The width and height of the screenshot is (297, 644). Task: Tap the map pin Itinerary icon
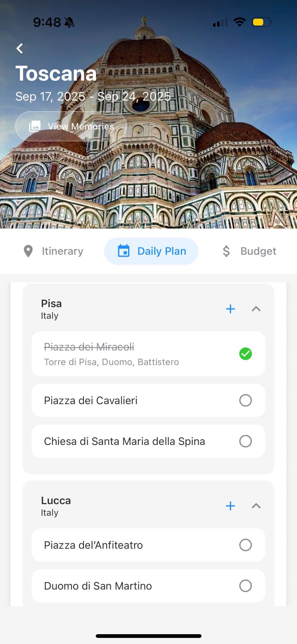pyautogui.click(x=28, y=251)
